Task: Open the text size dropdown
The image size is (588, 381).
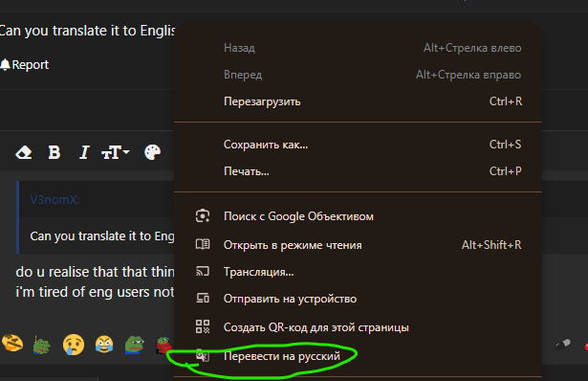Action: coord(115,152)
